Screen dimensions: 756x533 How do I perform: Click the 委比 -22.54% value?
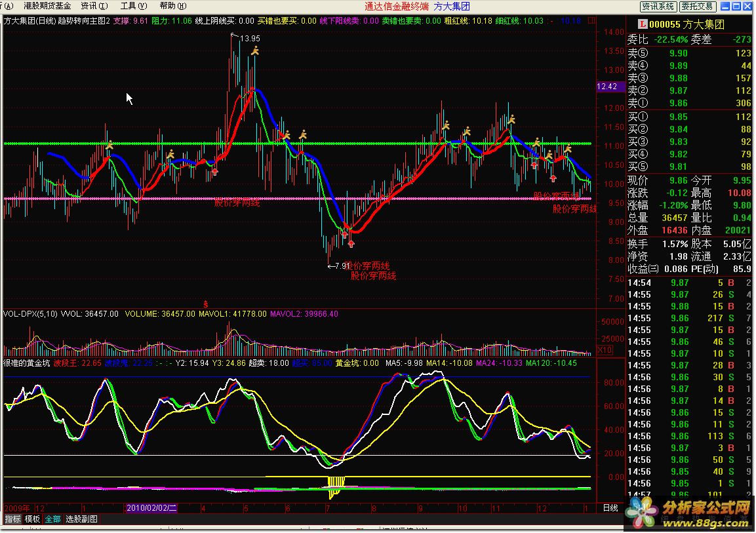pos(671,39)
